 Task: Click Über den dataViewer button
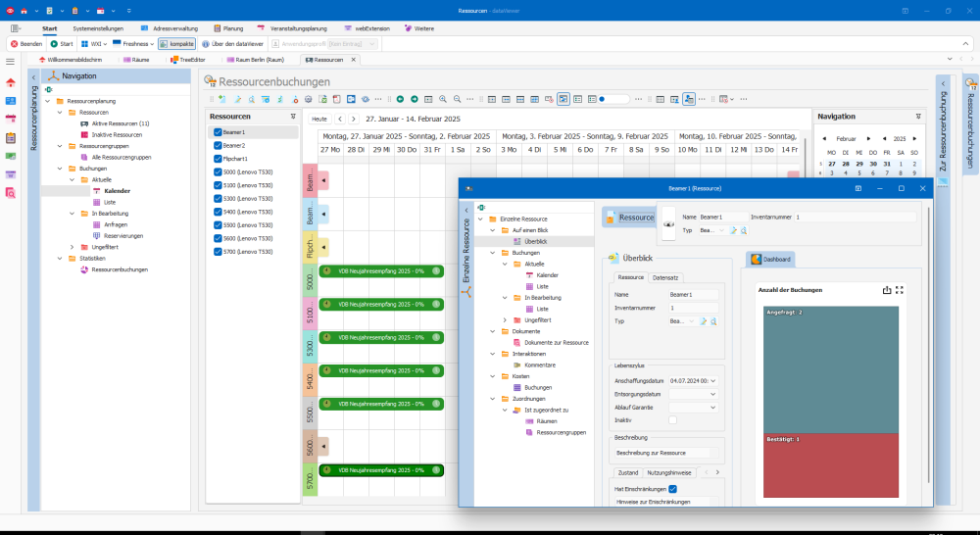click(x=232, y=44)
